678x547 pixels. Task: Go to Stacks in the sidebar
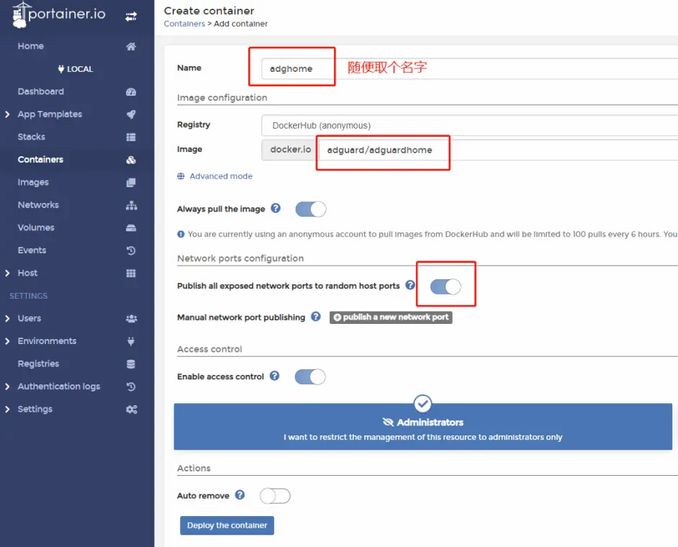coord(31,137)
